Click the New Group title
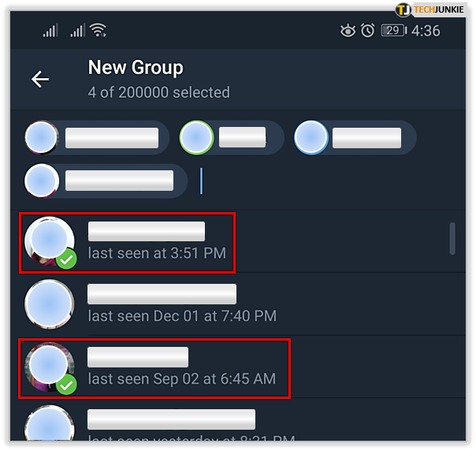This screenshot has height=451, width=476. click(136, 67)
